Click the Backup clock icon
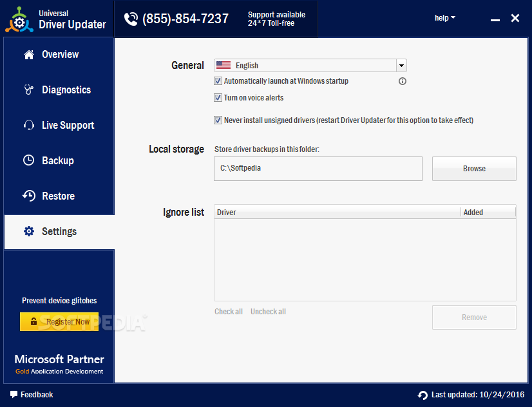 coord(29,160)
